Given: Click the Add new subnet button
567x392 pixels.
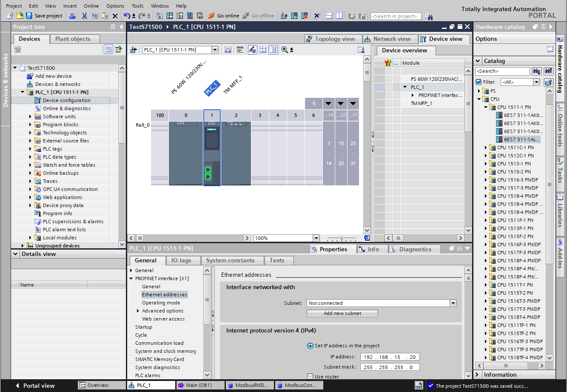Looking at the screenshot, I should pyautogui.click(x=342, y=313).
